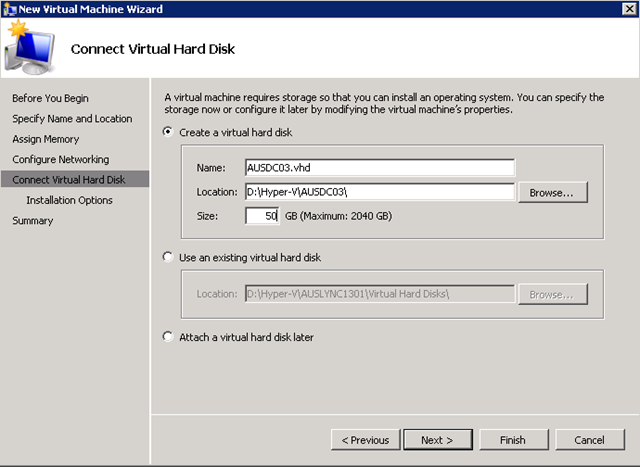Click the Next button
Image resolution: width=640 pixels, height=467 pixels.
(x=438, y=440)
